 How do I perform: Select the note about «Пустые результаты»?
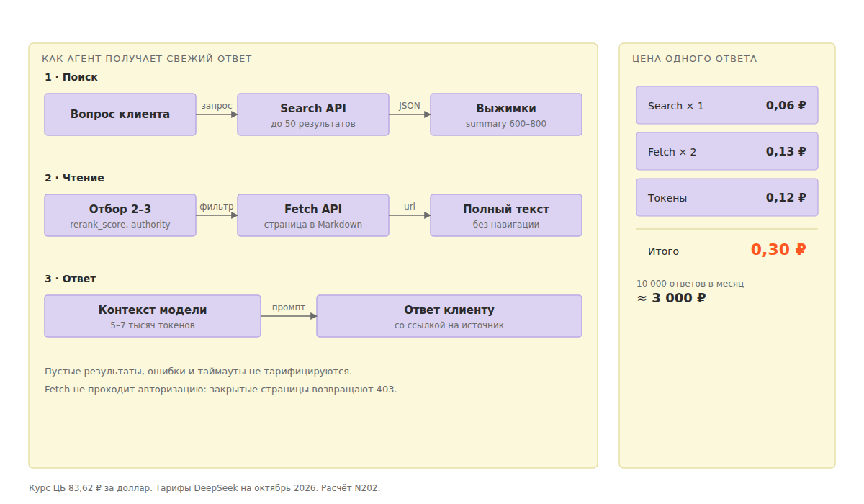point(198,372)
